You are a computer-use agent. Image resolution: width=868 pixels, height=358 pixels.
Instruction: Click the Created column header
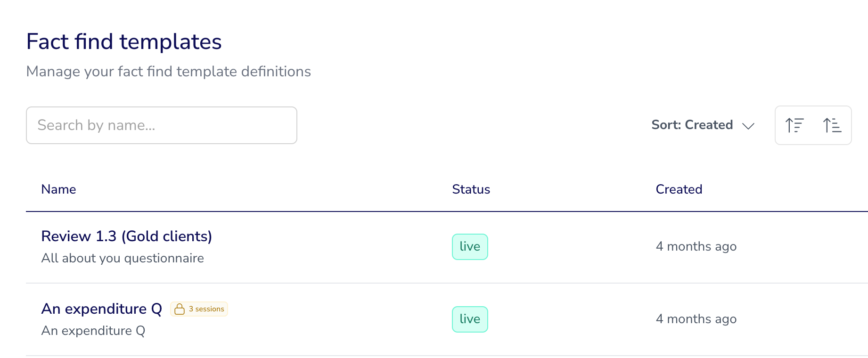tap(679, 189)
